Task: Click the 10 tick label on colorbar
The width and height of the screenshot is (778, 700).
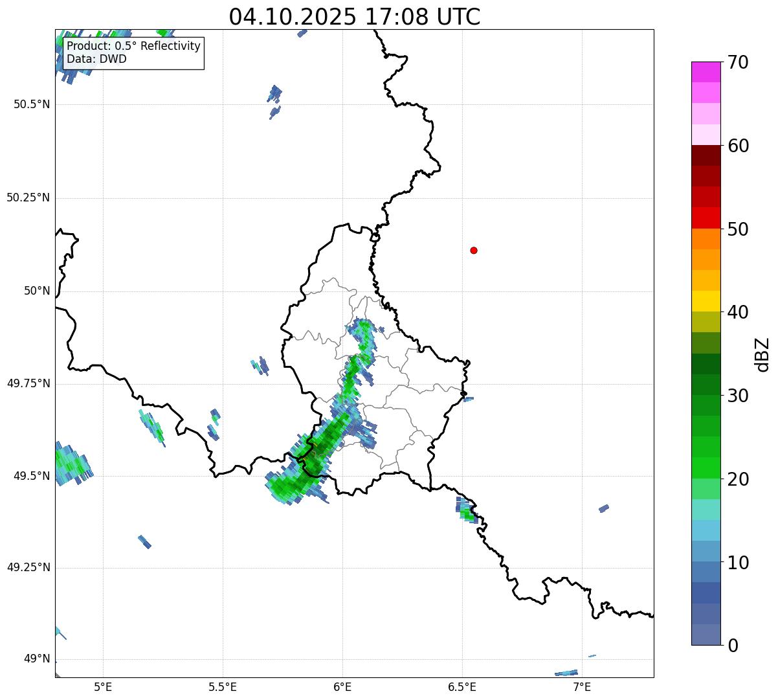Action: (x=738, y=563)
